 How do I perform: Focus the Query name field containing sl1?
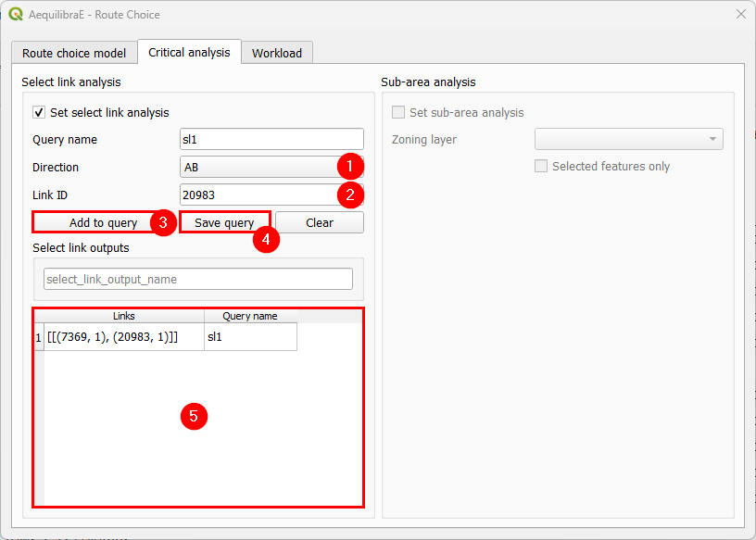[x=271, y=140]
